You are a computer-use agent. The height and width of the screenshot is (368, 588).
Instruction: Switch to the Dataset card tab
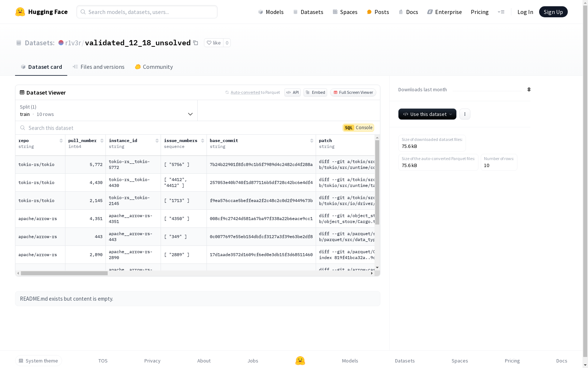click(41, 67)
